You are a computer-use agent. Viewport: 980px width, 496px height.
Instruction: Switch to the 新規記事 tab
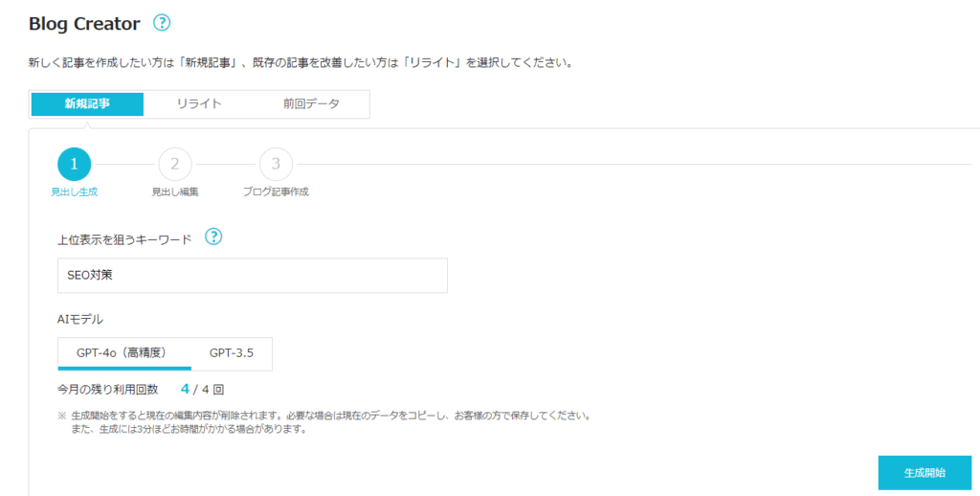pos(87,104)
